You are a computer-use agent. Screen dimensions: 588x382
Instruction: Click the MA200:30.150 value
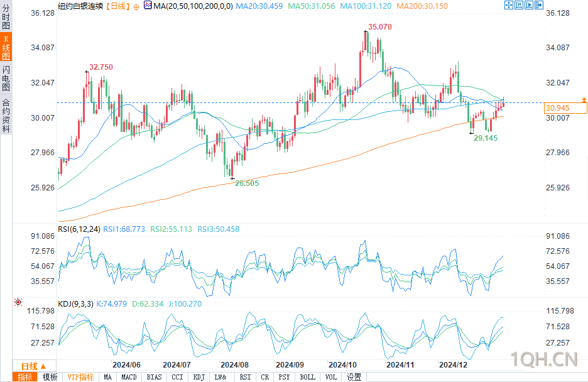pos(422,6)
